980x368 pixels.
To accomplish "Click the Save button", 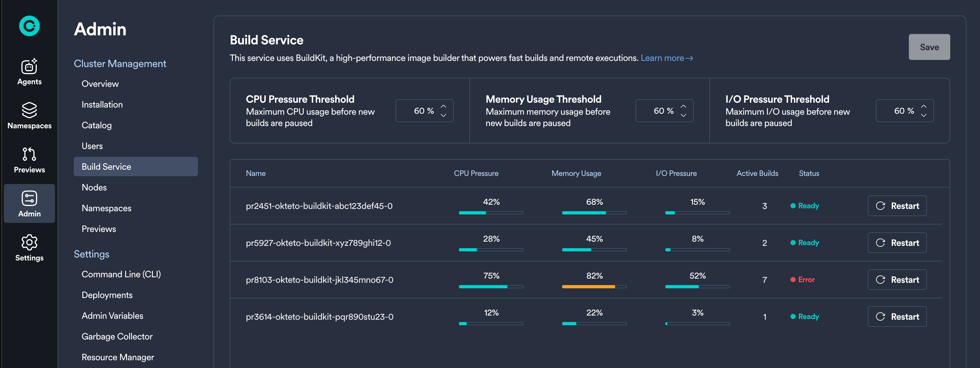I will 929,47.
